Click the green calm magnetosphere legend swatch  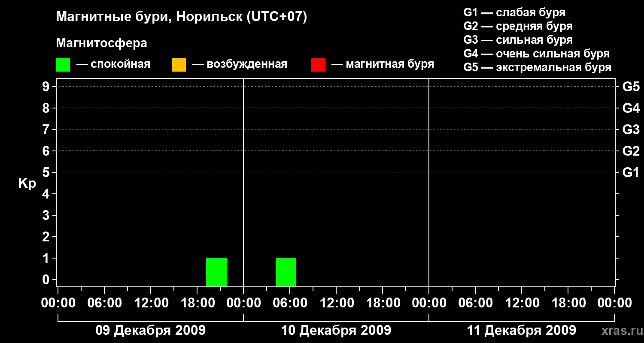pos(63,65)
